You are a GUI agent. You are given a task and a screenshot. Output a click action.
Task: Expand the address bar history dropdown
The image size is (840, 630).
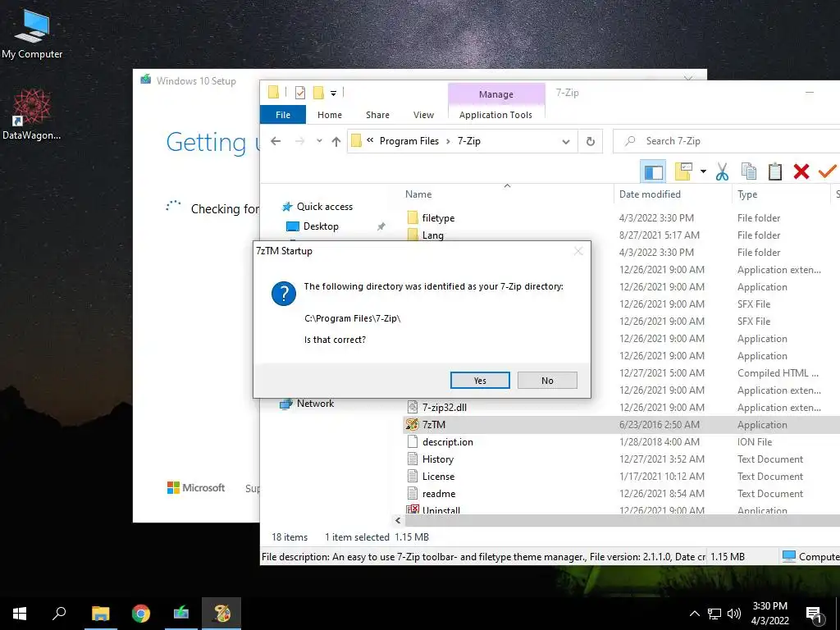pyautogui.click(x=566, y=141)
